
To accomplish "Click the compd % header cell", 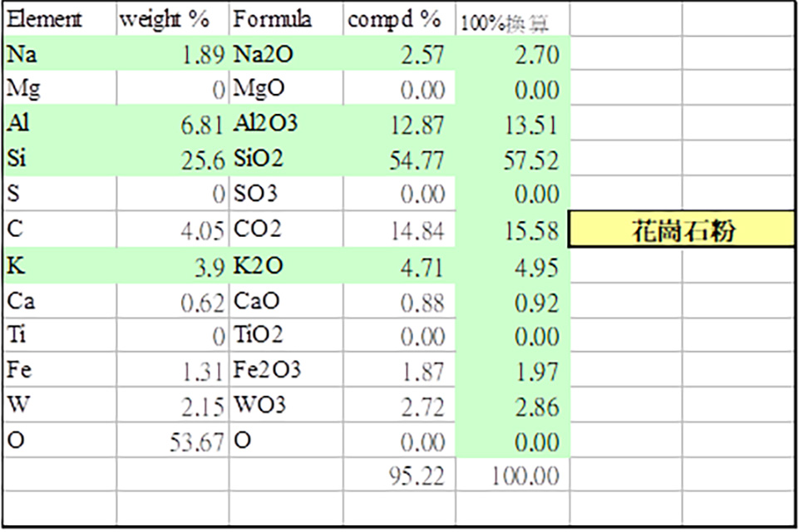I will click(399, 19).
